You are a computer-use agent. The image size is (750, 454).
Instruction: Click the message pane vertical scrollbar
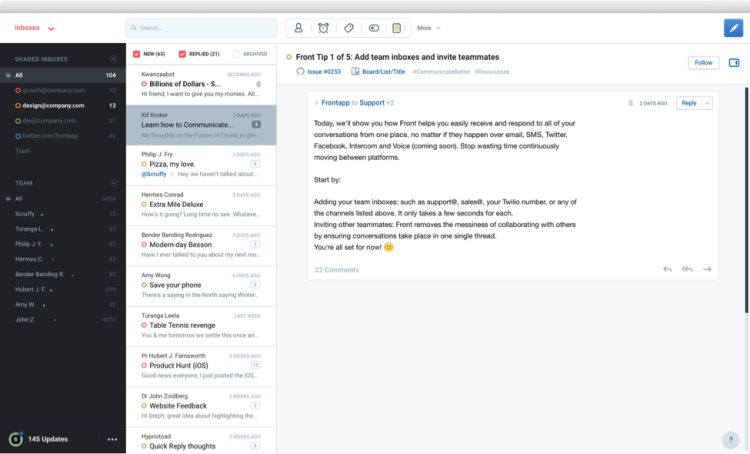tap(746, 200)
